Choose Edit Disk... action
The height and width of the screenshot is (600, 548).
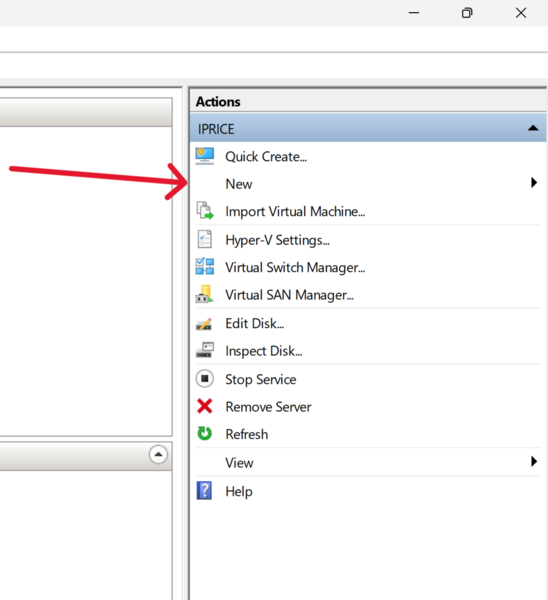[x=254, y=323]
